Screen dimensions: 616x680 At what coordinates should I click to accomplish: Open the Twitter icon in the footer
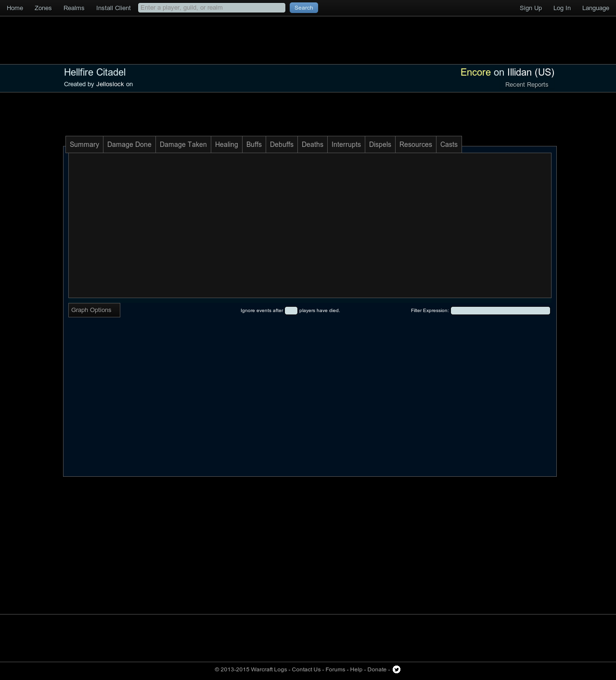tap(397, 669)
